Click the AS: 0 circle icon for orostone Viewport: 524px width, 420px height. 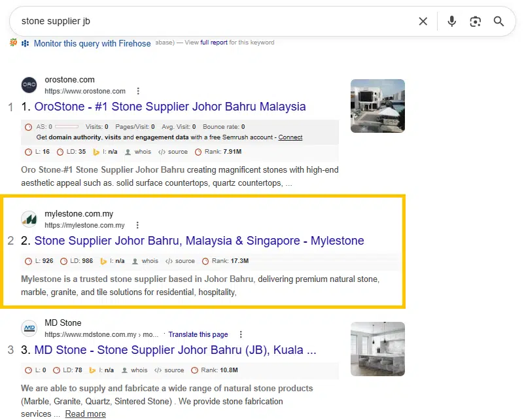[28, 127]
